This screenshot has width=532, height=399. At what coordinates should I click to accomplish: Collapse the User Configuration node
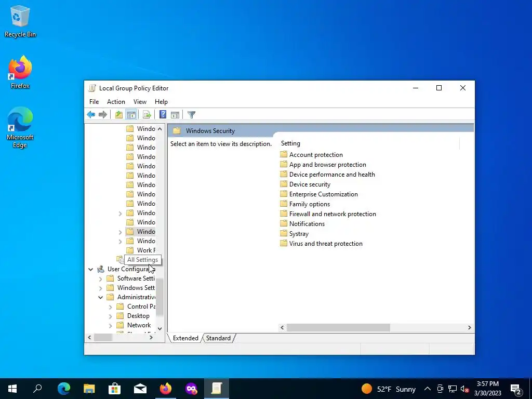click(90, 270)
